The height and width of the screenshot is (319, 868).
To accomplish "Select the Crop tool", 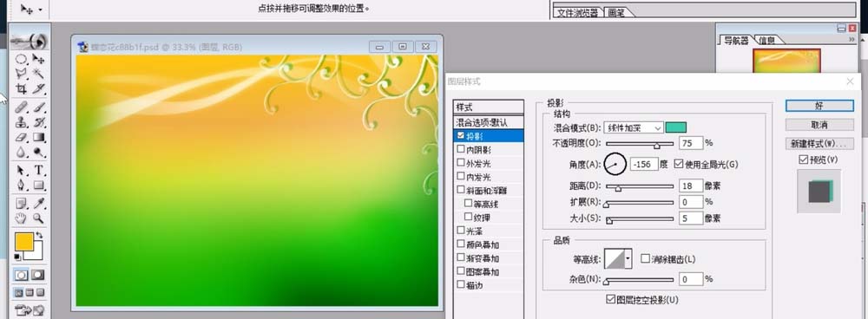I will [x=21, y=88].
